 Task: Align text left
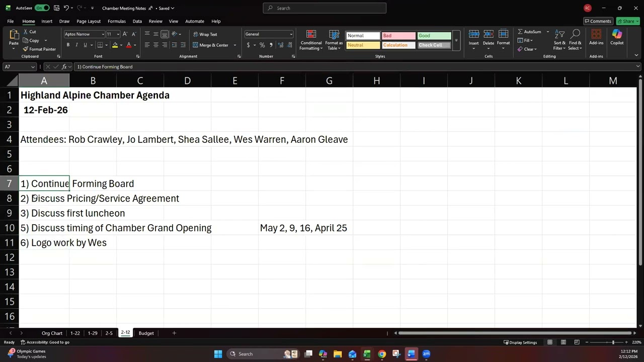147,45
